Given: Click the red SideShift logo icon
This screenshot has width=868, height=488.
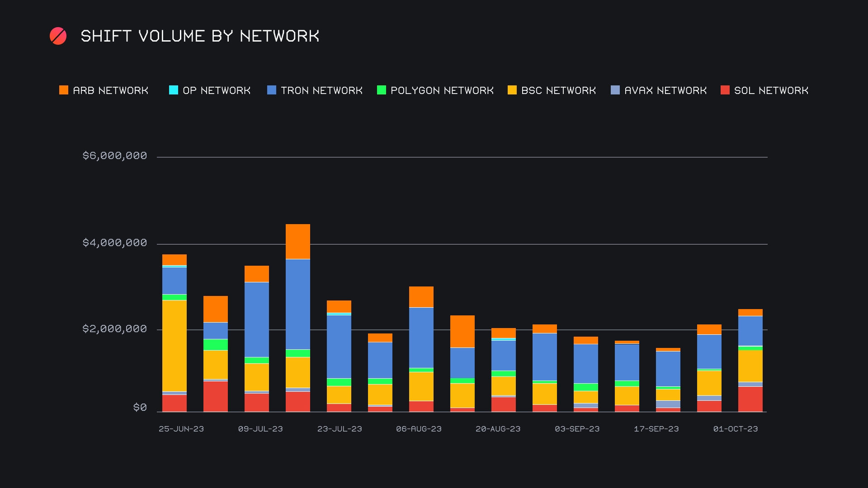Looking at the screenshot, I should pos(58,36).
